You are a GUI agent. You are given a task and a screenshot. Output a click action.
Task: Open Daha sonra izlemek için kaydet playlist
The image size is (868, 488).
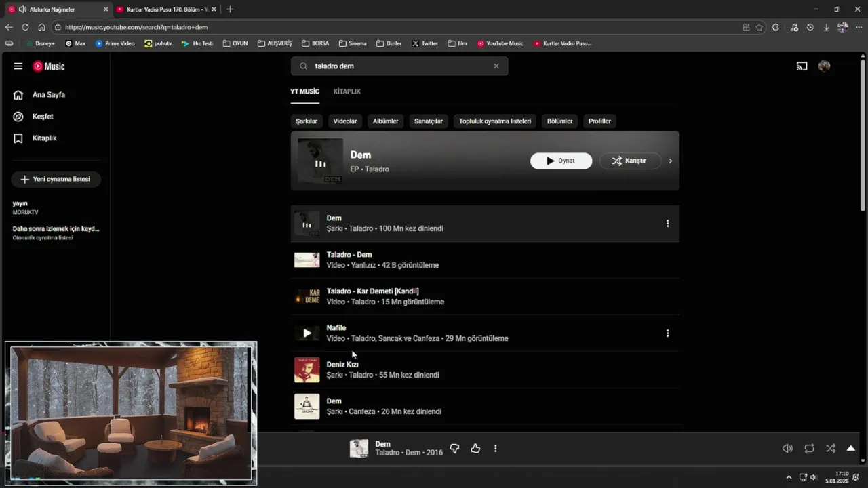[55, 233]
